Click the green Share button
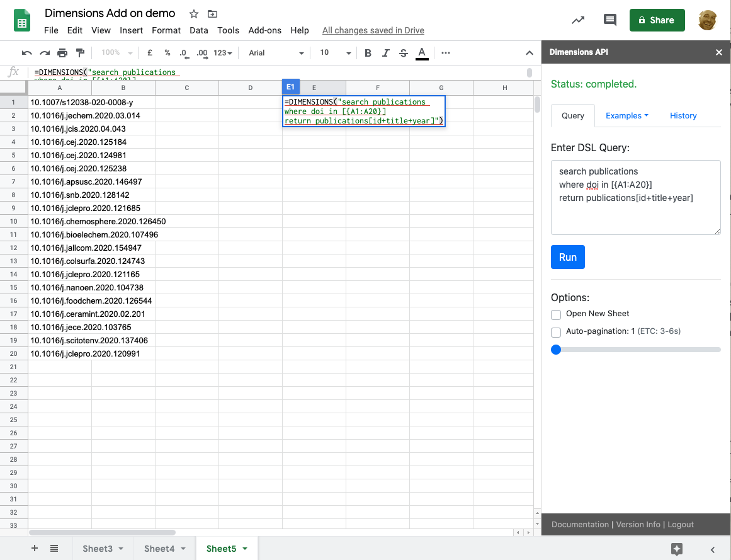Image resolution: width=731 pixels, height=560 pixels. coord(657,20)
